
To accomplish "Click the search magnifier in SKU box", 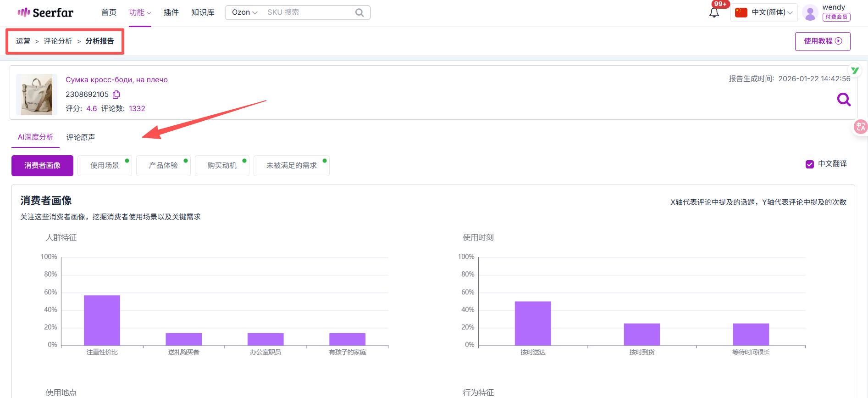I will tap(359, 13).
